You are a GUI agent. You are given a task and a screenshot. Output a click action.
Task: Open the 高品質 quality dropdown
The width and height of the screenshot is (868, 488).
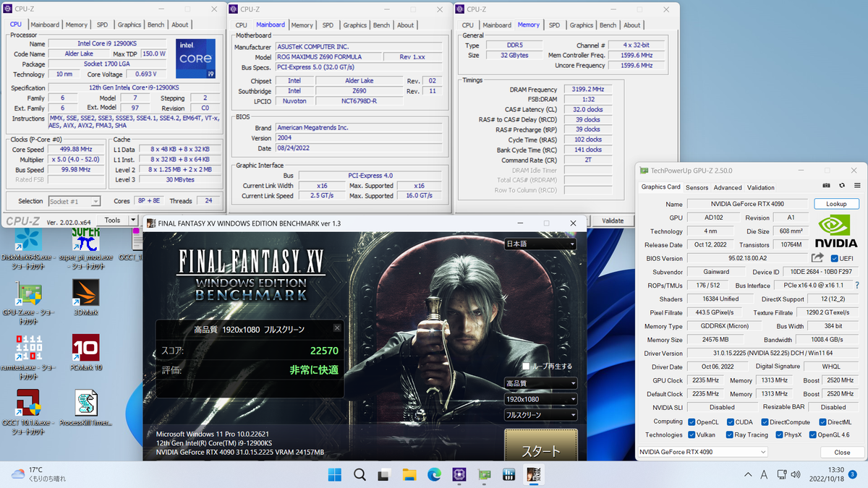540,383
